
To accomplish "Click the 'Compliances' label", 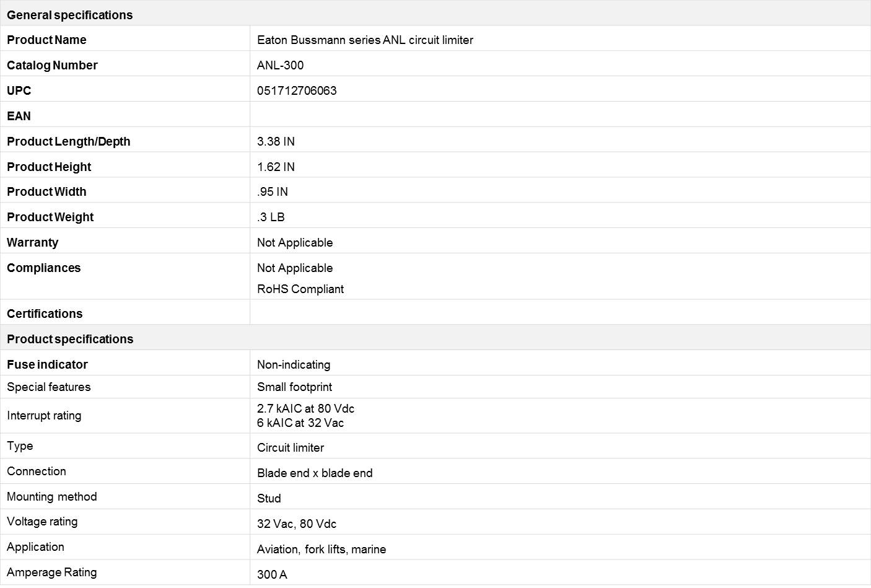I will click(x=43, y=268).
